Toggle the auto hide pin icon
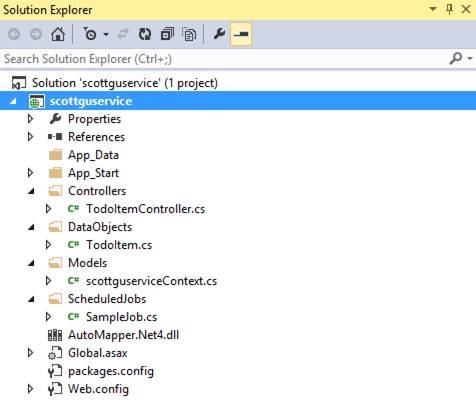The width and height of the screenshot is (476, 408). (x=449, y=9)
